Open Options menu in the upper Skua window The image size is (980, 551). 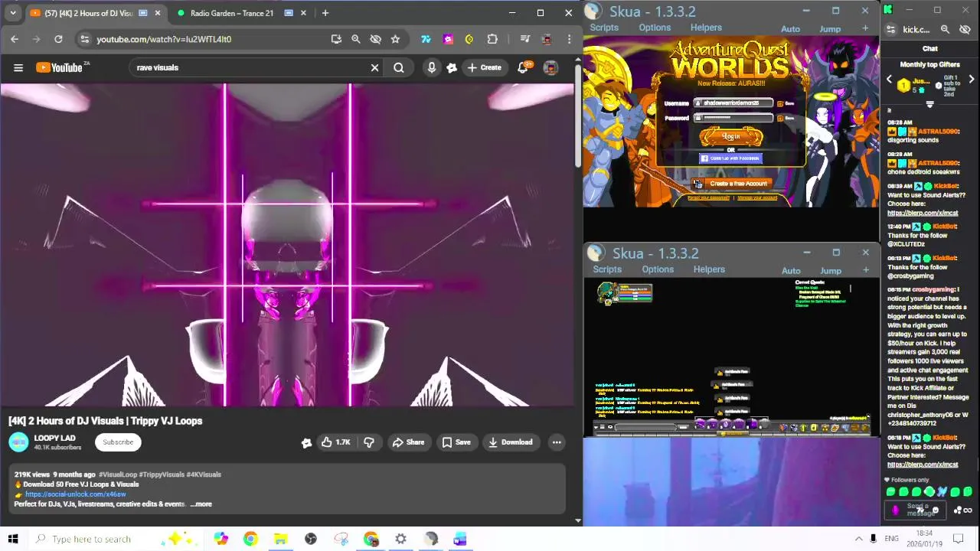point(655,28)
